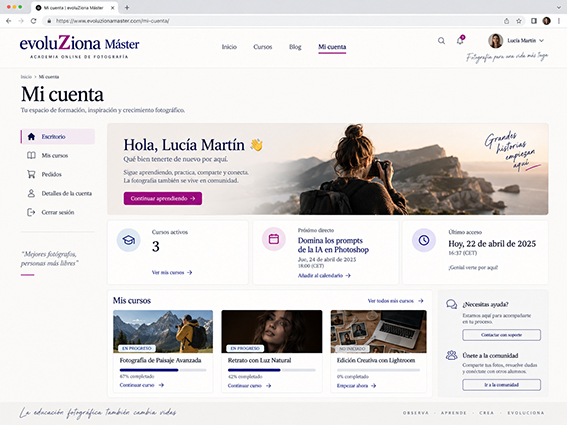Click the Ver mis cursos link
The height and width of the screenshot is (425, 567).
click(x=172, y=272)
